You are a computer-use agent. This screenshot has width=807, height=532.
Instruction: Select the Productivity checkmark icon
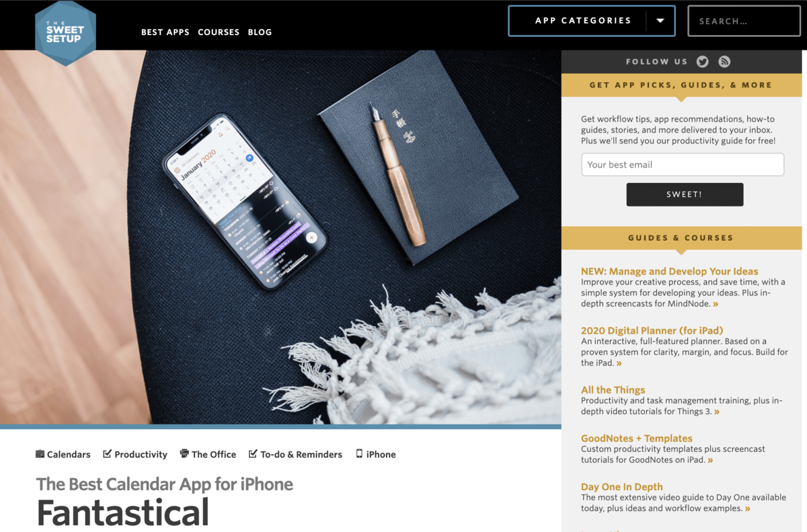[107, 454]
